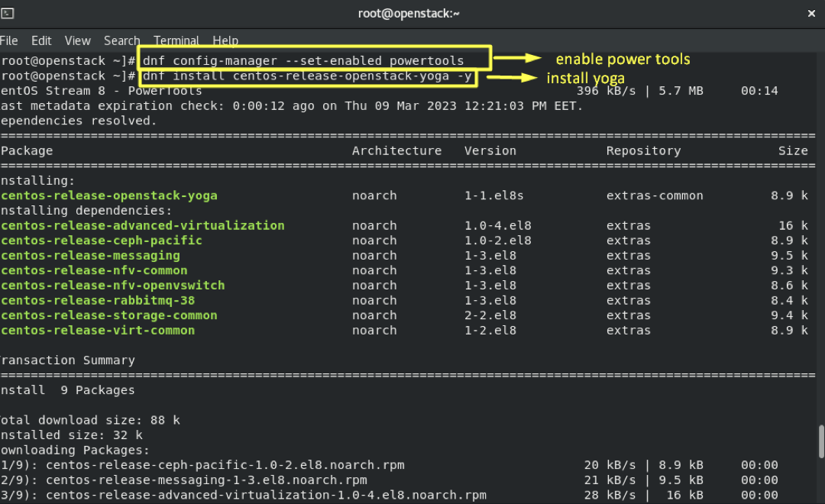Click the 'Total download size: 88 k' line
Image resolution: width=825 pixels, height=504 pixels.
pos(90,420)
